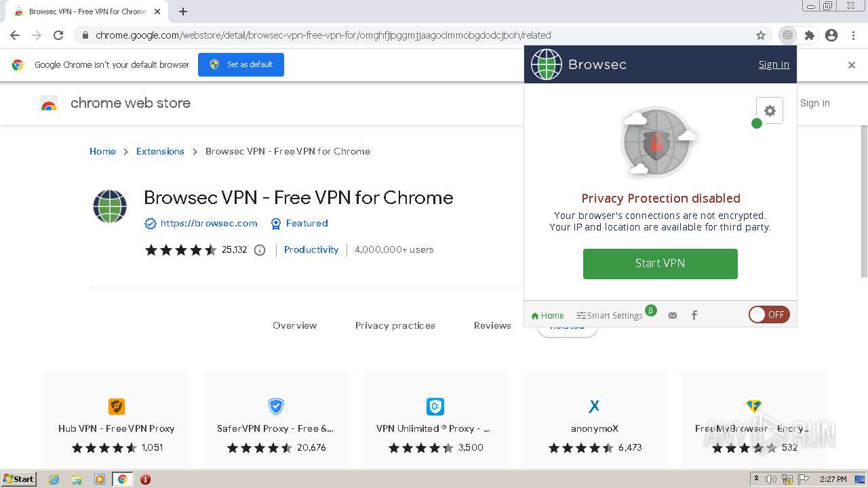Screen dimensions: 868x488
Task: Click the address bar URL field
Action: tap(407, 35)
